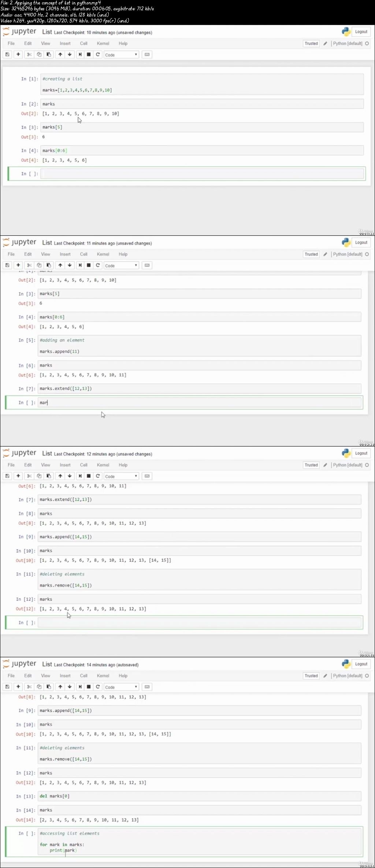Image resolution: width=375 pixels, height=868 pixels.
Task: Click Out[3] value 6 in 10-minutes-ago notebook
Action: [x=44, y=137]
